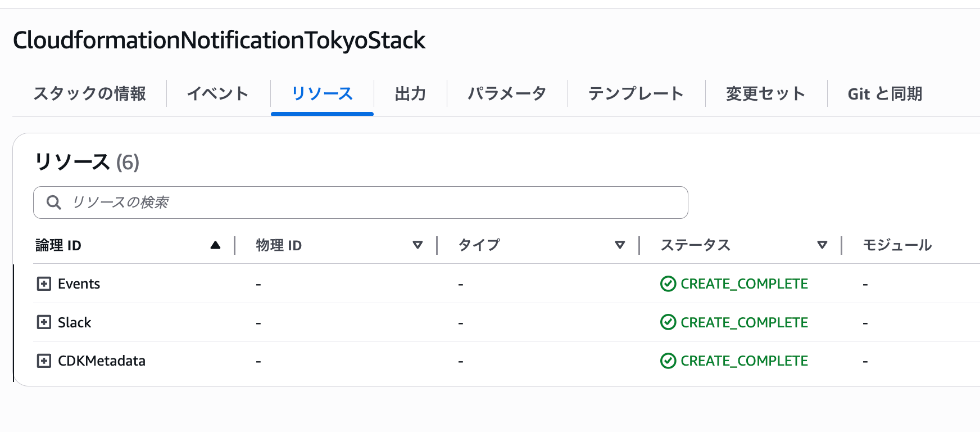Click the Events CREATE_COMPLETE check icon
Image resolution: width=980 pixels, height=432 pixels.
coord(668,283)
